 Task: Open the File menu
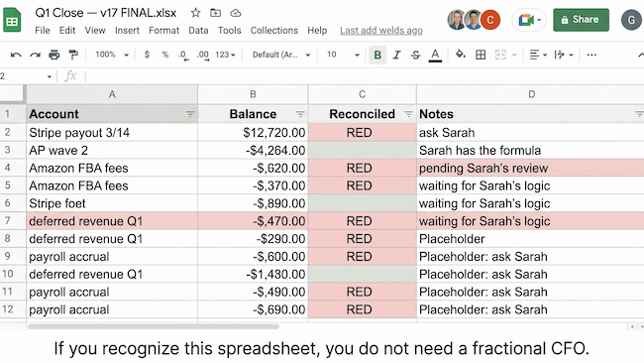[x=43, y=31]
